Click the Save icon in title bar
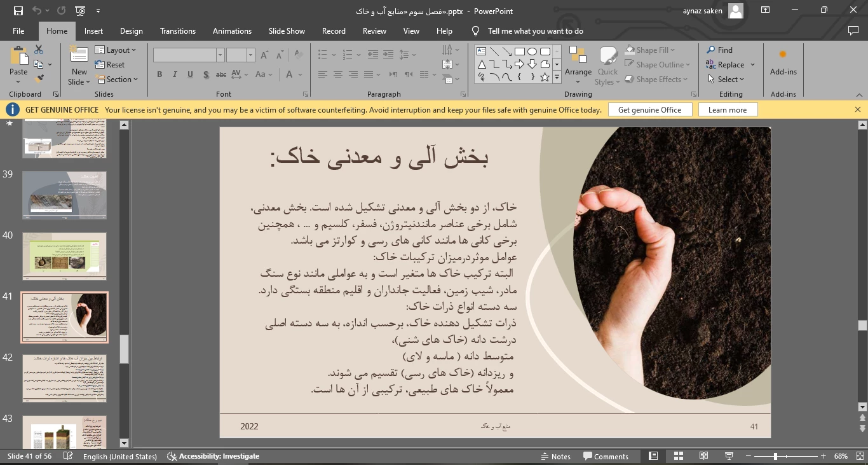The height and width of the screenshot is (465, 868). (x=18, y=11)
